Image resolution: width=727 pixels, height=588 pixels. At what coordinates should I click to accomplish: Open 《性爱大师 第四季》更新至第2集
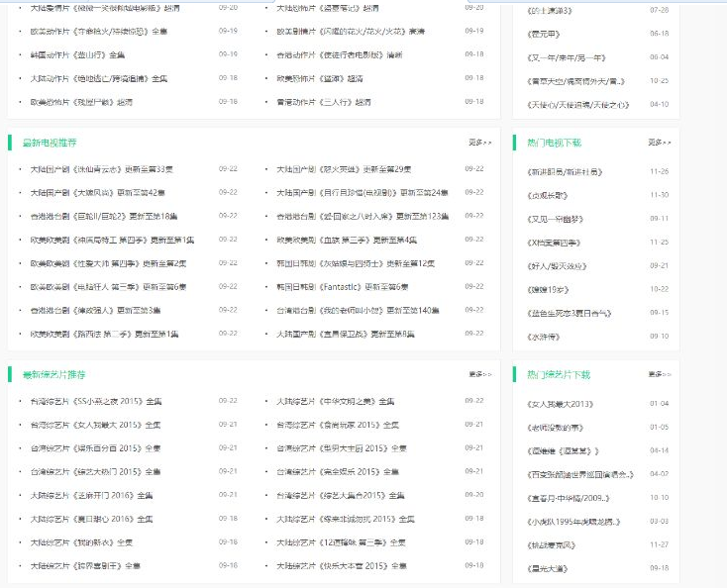tap(109, 263)
